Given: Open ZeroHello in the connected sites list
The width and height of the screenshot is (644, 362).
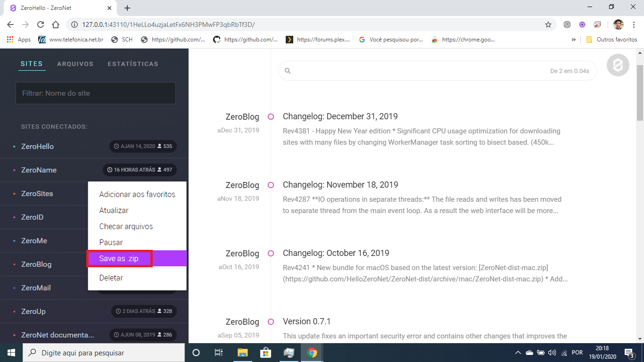Looking at the screenshot, I should click(x=37, y=147).
